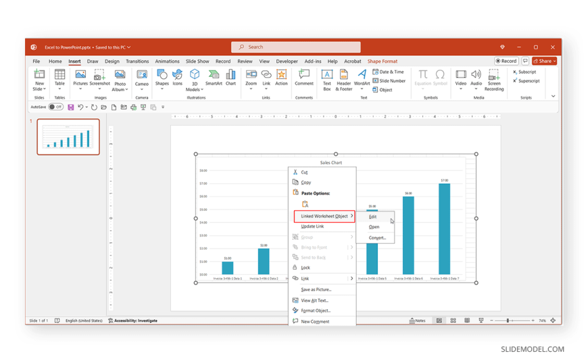Select slide 1 thumbnail

[68, 137]
